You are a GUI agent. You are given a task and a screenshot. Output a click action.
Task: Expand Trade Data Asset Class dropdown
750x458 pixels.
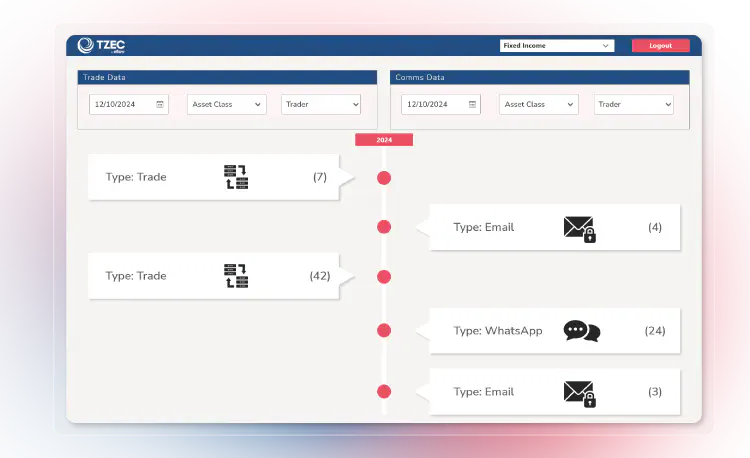pyautogui.click(x=226, y=104)
